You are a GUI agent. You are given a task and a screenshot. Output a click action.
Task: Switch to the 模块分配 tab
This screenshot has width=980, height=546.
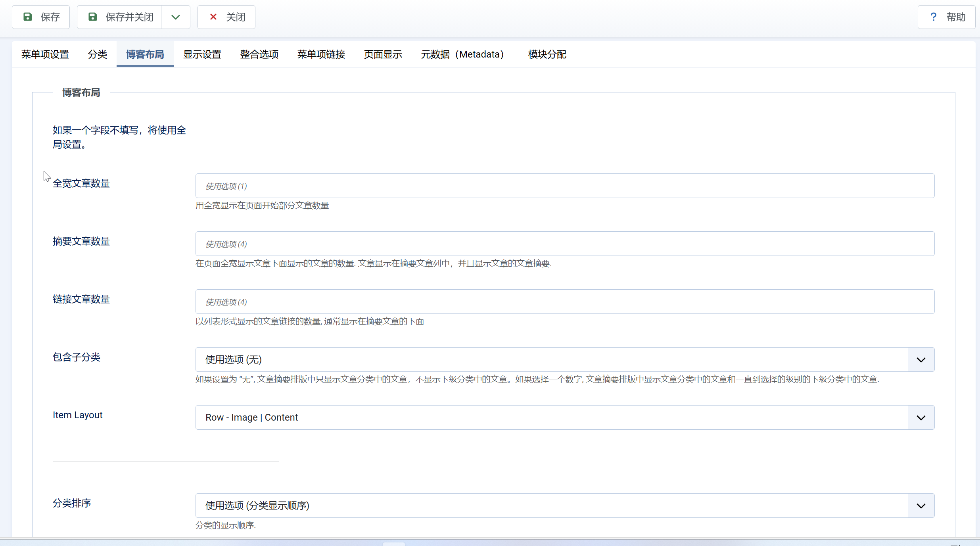click(547, 54)
